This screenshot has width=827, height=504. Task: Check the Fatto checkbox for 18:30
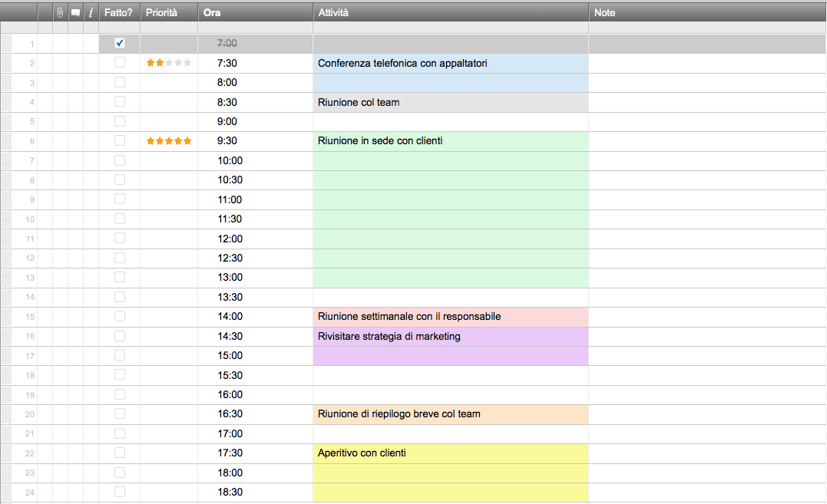120,492
